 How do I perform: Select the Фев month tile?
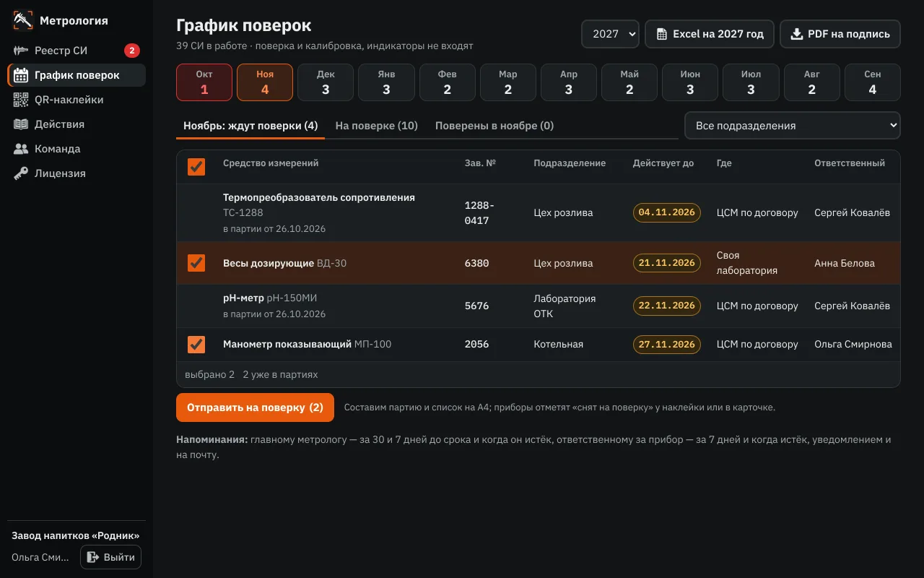[448, 82]
